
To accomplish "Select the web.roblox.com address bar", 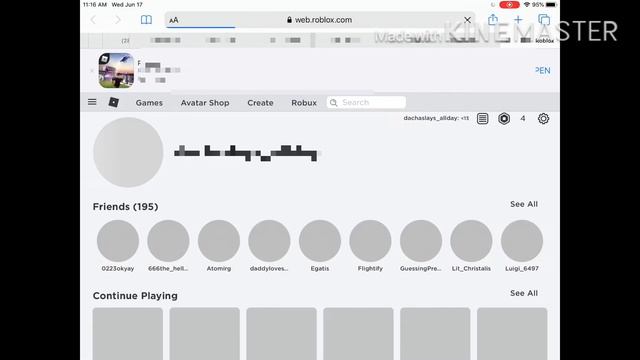I will click(320, 20).
